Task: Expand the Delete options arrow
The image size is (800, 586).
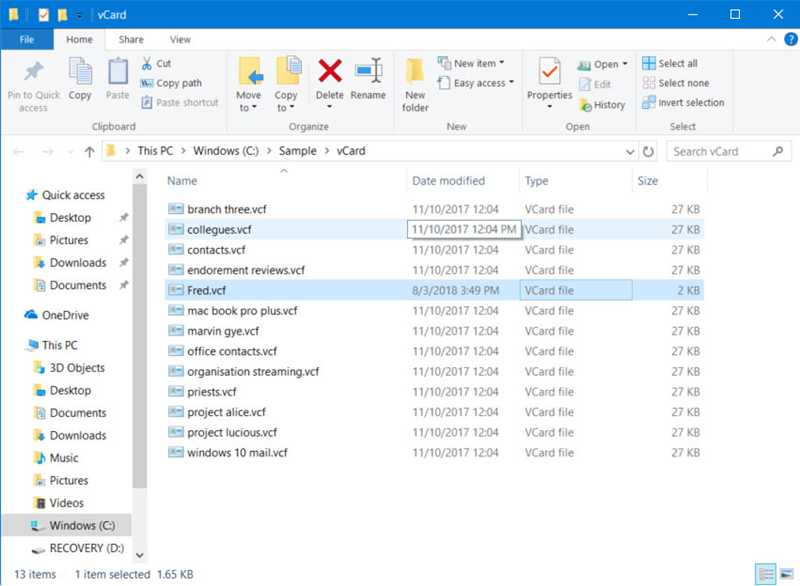Action: click(330, 107)
